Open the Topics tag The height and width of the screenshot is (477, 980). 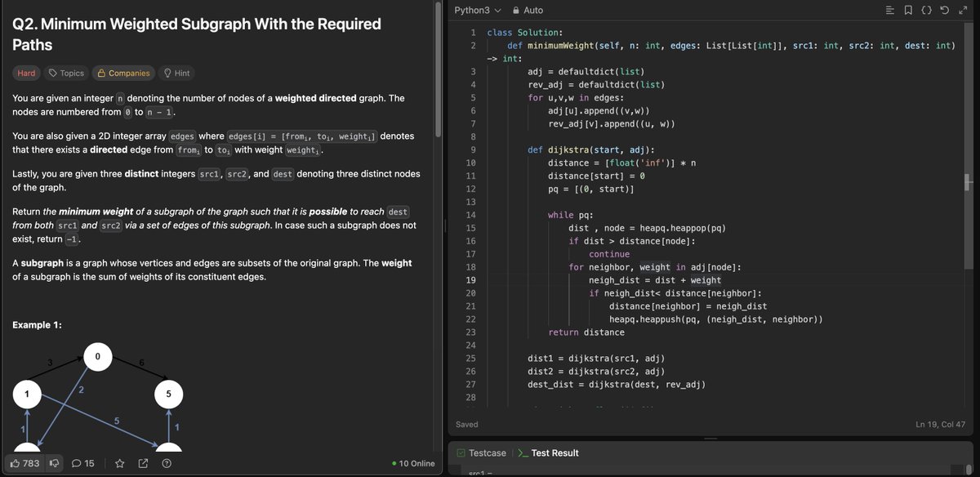[67, 73]
